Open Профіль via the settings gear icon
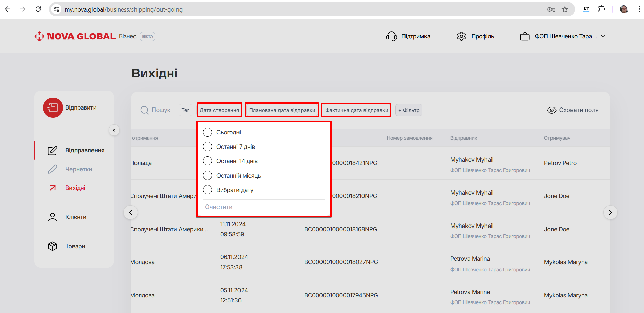This screenshot has width=644, height=313. coord(461,36)
